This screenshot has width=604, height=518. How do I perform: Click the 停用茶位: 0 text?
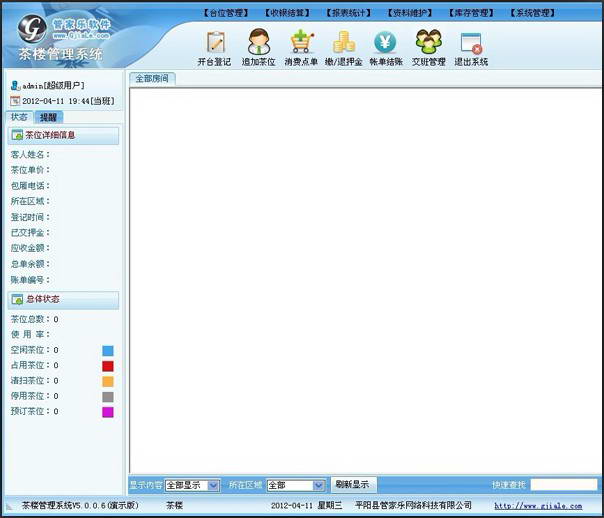35,396
